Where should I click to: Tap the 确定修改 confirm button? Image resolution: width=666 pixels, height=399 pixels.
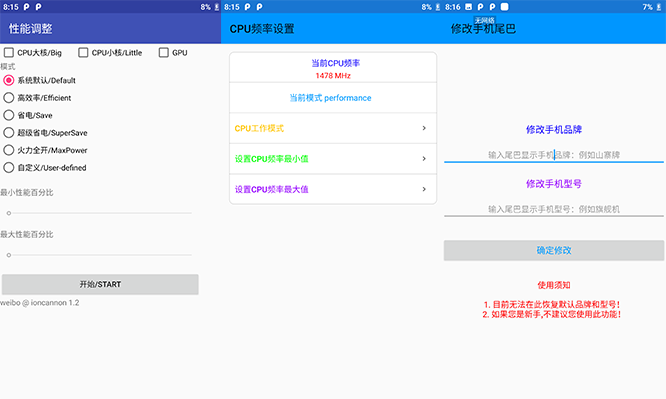(x=554, y=250)
